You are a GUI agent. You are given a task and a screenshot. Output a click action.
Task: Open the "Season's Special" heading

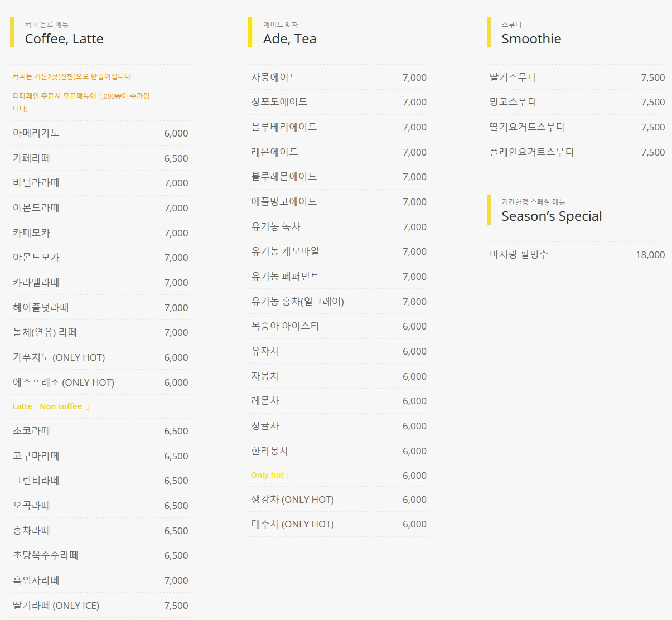pos(551,216)
